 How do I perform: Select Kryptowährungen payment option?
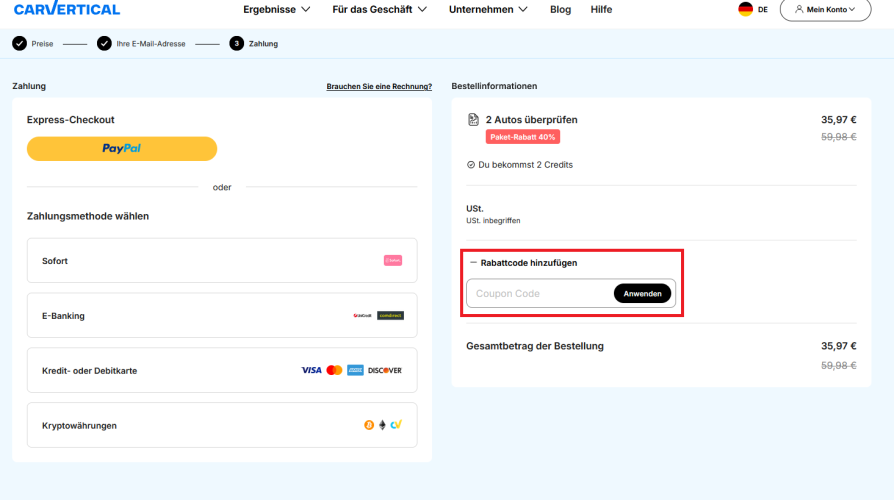point(222,425)
